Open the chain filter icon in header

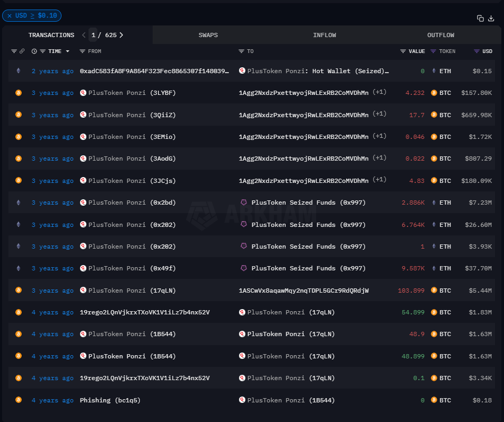coord(14,51)
